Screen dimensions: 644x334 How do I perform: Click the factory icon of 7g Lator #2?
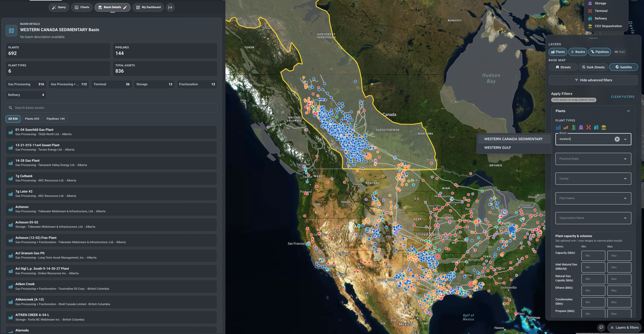[11, 194]
